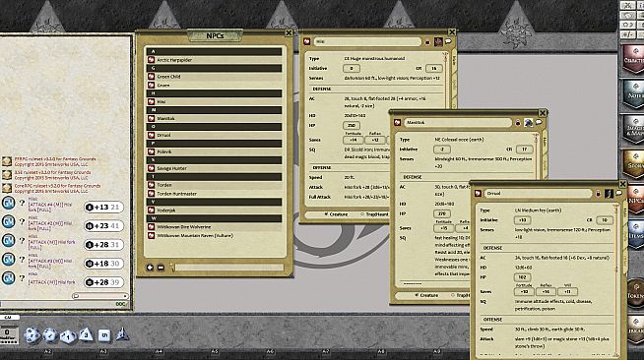Image resolution: width=644 pixels, height=360 pixels.
Task: Pick the d4 die showing 3
Action: point(86,334)
